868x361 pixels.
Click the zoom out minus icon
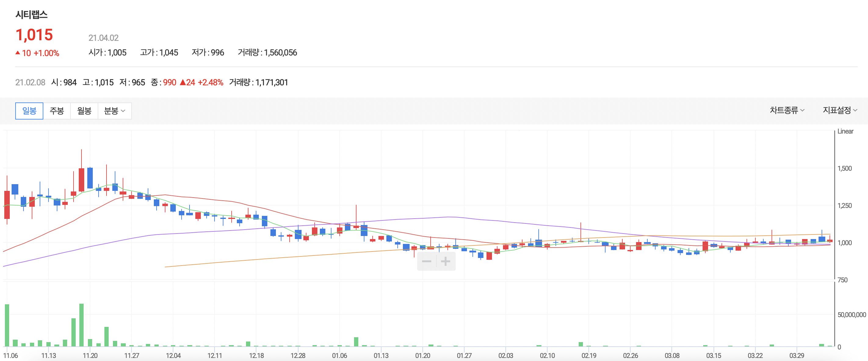point(427,261)
